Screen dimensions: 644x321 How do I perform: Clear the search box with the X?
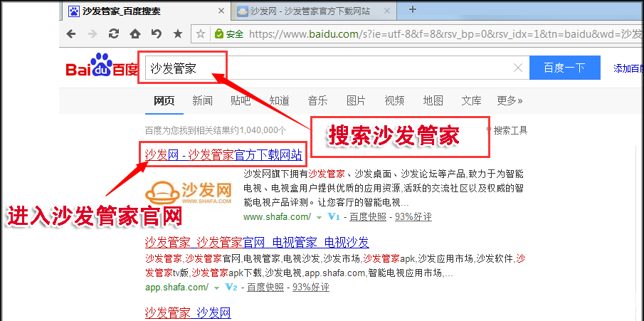518,68
